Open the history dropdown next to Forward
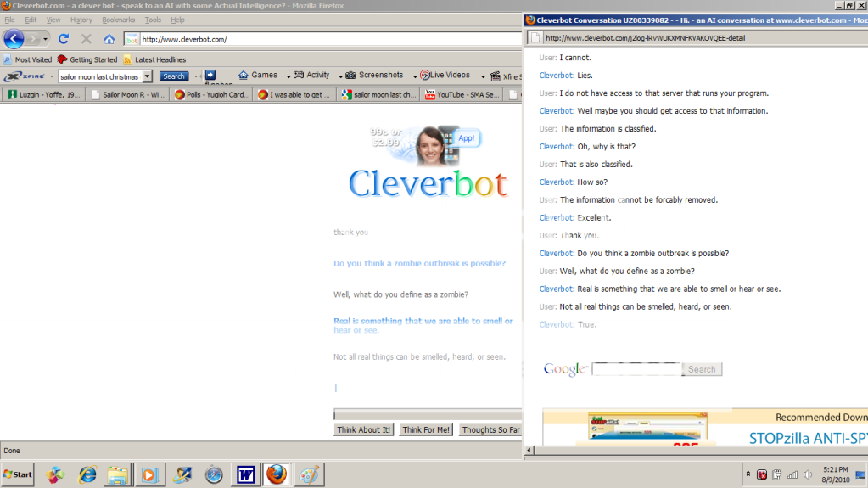The image size is (868, 488). (x=45, y=39)
